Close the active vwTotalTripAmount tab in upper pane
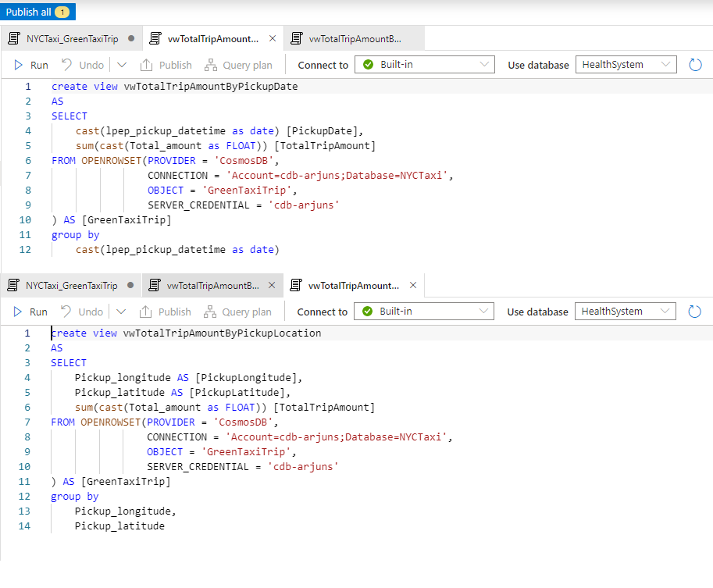The height and width of the screenshot is (588, 713). 273,38
